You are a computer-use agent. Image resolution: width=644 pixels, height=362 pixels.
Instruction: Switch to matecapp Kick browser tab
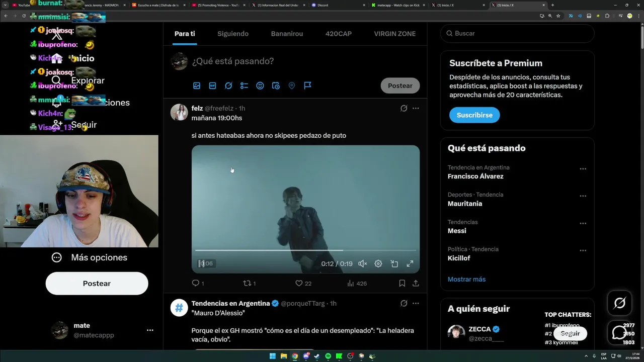coord(397,5)
